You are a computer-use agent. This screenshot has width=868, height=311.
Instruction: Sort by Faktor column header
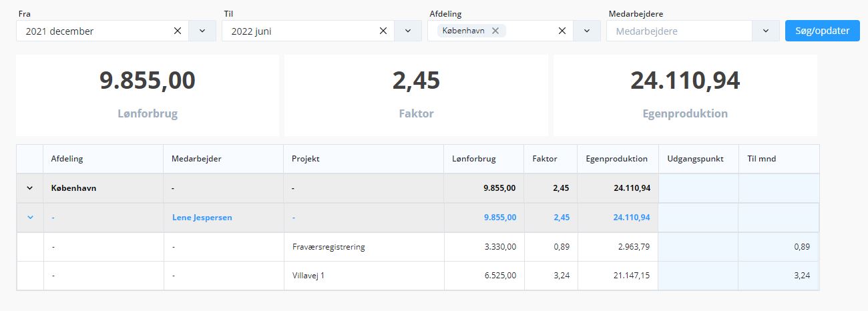point(544,159)
